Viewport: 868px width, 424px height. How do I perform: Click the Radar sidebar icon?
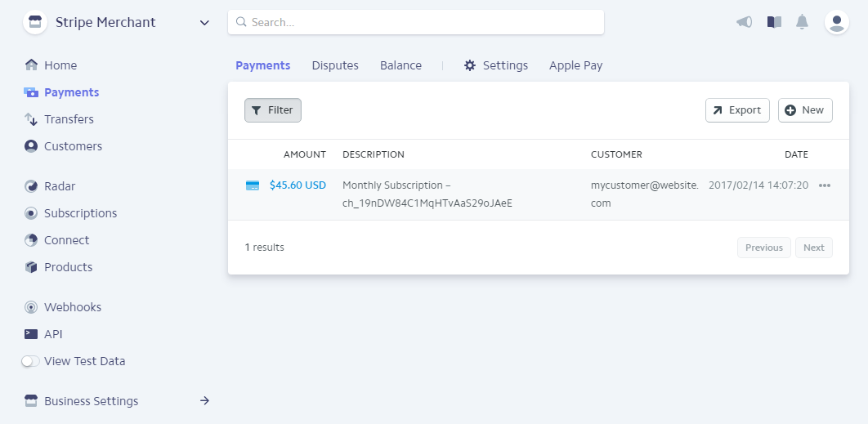(x=31, y=186)
